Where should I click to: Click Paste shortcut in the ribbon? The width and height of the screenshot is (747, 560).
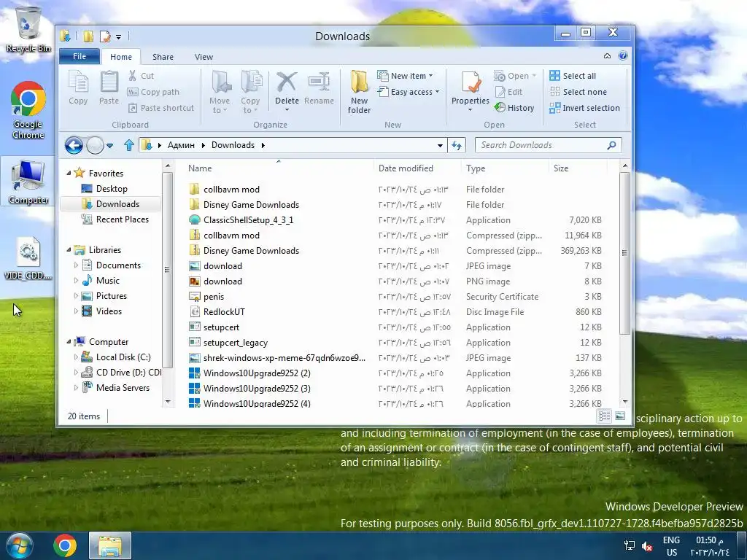(161, 108)
